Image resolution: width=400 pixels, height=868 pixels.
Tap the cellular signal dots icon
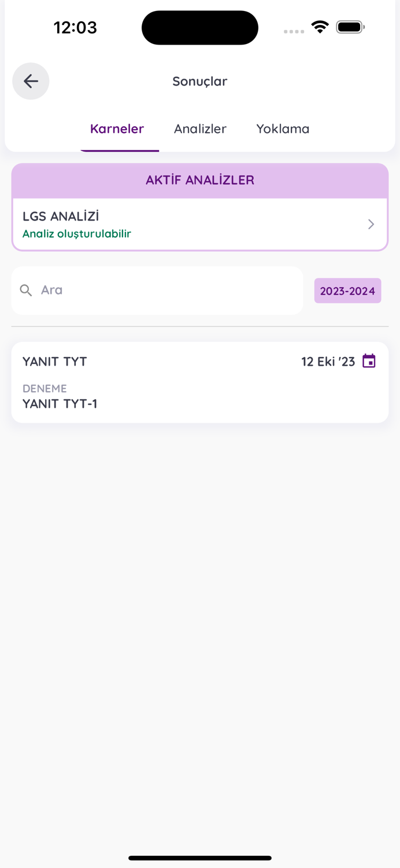(x=294, y=32)
